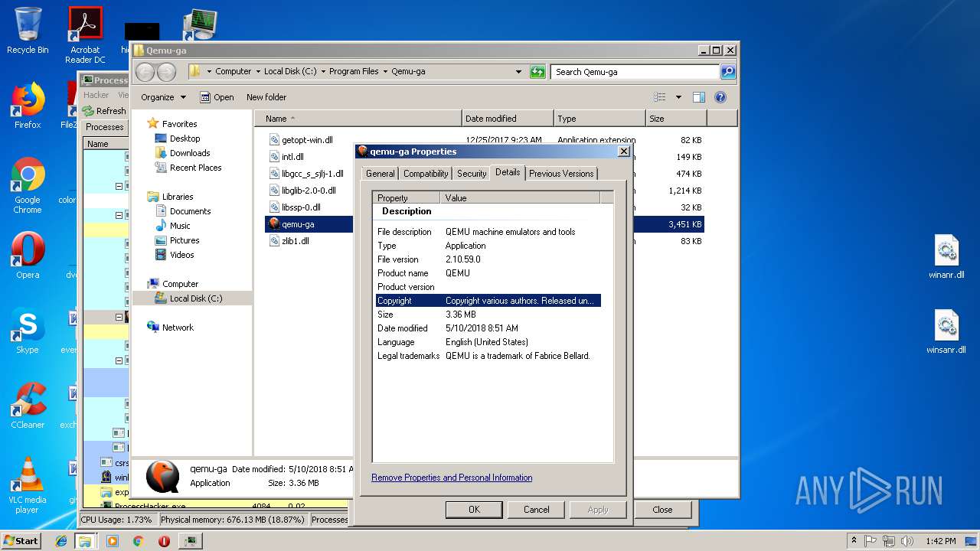This screenshot has width=980, height=551.
Task: Open CCleaner desktop shortcut
Action: click(28, 406)
